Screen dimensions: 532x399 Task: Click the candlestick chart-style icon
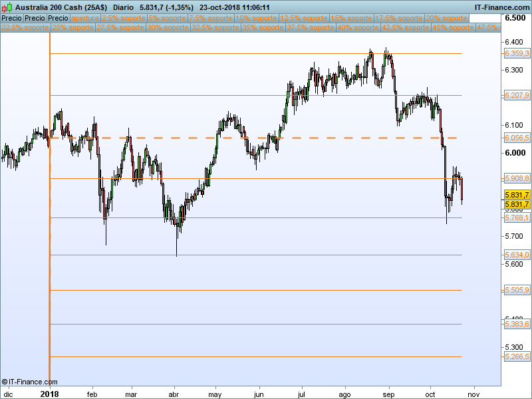[x=7, y=7]
